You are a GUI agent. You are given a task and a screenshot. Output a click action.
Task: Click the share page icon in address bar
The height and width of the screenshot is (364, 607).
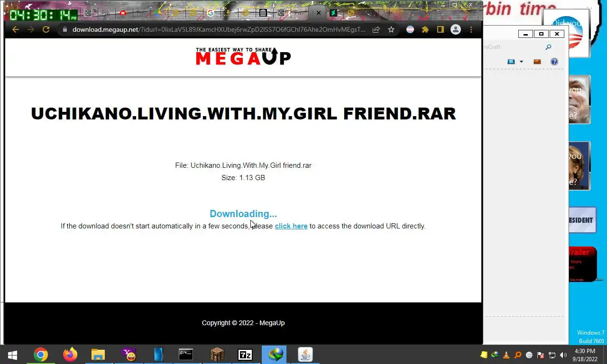click(376, 29)
